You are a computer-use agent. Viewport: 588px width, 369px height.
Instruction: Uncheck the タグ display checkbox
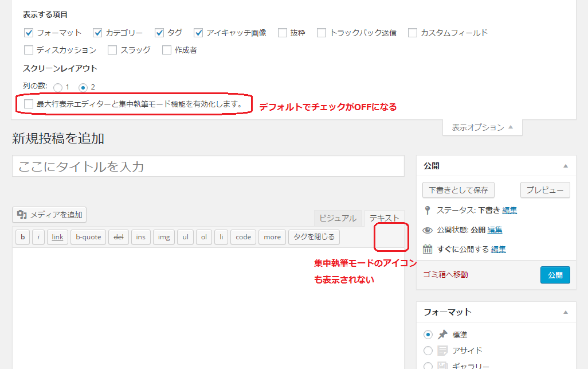pyautogui.click(x=159, y=33)
